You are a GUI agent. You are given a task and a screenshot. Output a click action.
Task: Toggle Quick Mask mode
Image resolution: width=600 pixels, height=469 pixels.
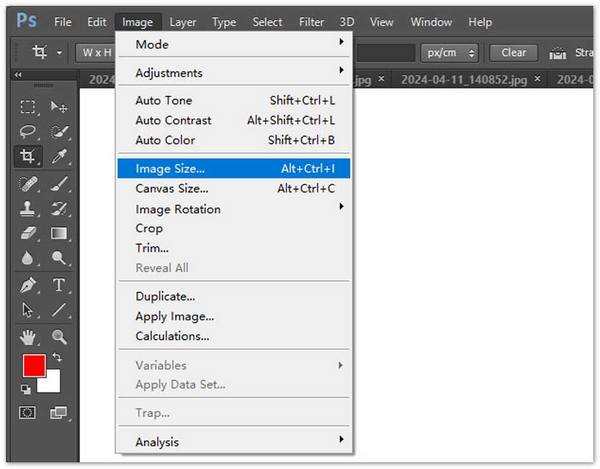pos(28,412)
